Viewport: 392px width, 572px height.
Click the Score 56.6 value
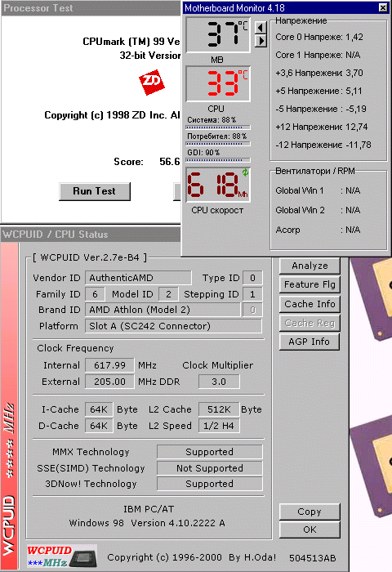pyautogui.click(x=170, y=162)
